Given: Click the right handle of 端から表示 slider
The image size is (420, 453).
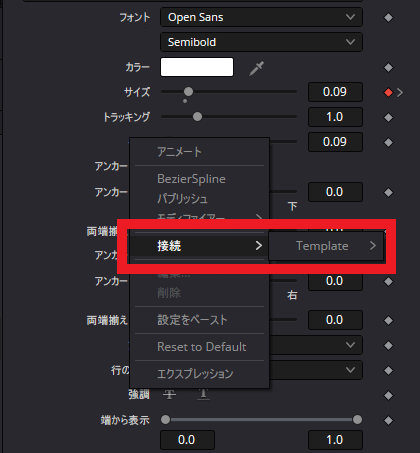Looking at the screenshot, I should (357, 420).
